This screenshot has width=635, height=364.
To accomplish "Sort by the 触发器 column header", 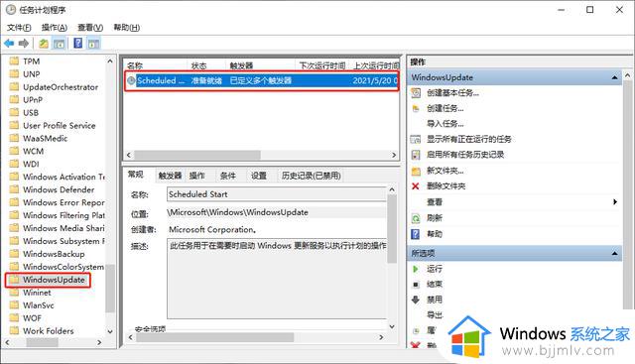I will tap(260, 65).
